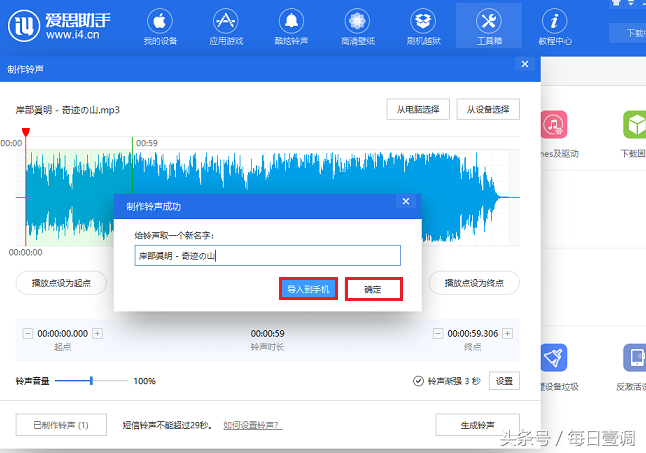The image size is (646, 453).
Task: Click 导入到手机 import to phone button
Action: click(x=307, y=289)
